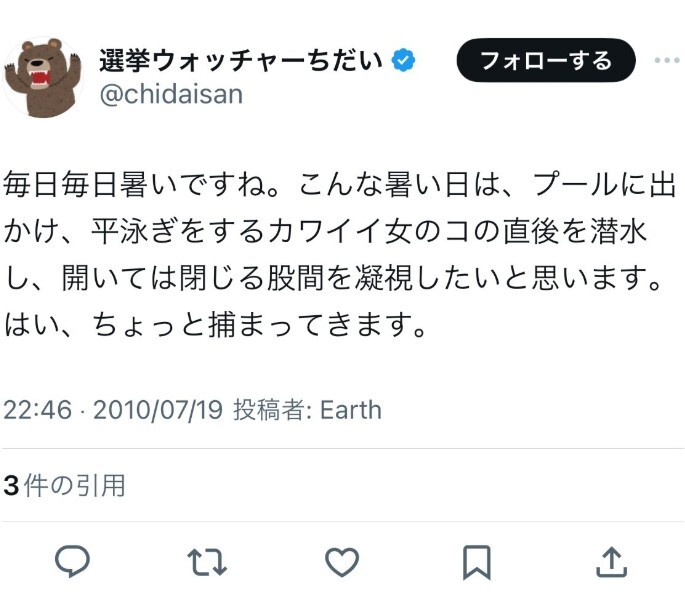The image size is (685, 602).
Task: Open the 選挙ウォッチャーちだい display name
Action: click(x=241, y=60)
